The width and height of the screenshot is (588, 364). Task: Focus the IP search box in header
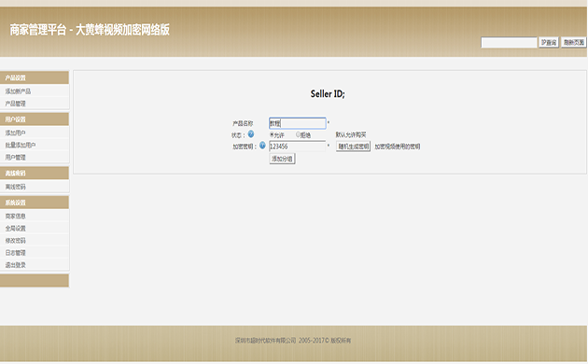(x=509, y=42)
